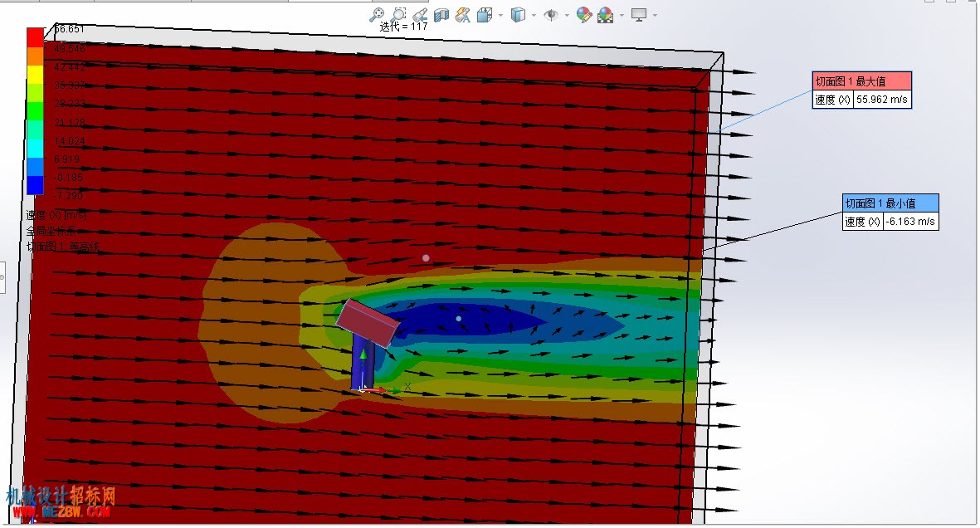
Task: Expand the View Orientation dropdown arrow
Action: click(x=500, y=15)
